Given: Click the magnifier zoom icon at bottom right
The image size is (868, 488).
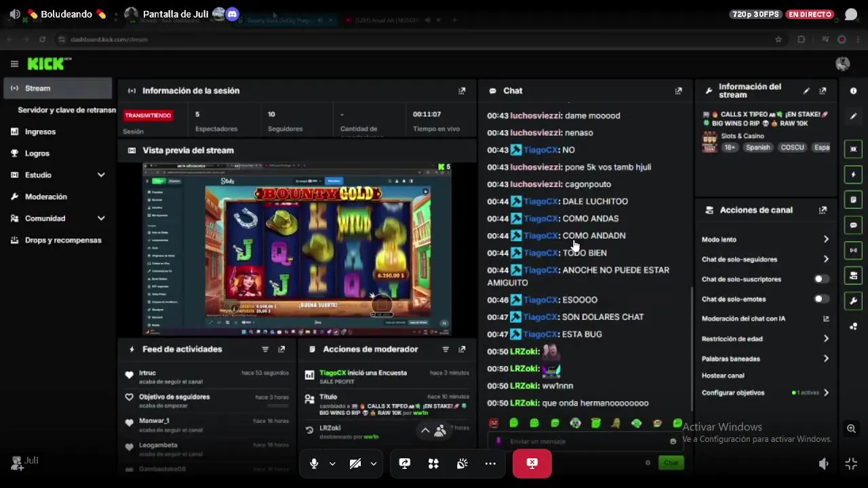Looking at the screenshot, I should [851, 428].
